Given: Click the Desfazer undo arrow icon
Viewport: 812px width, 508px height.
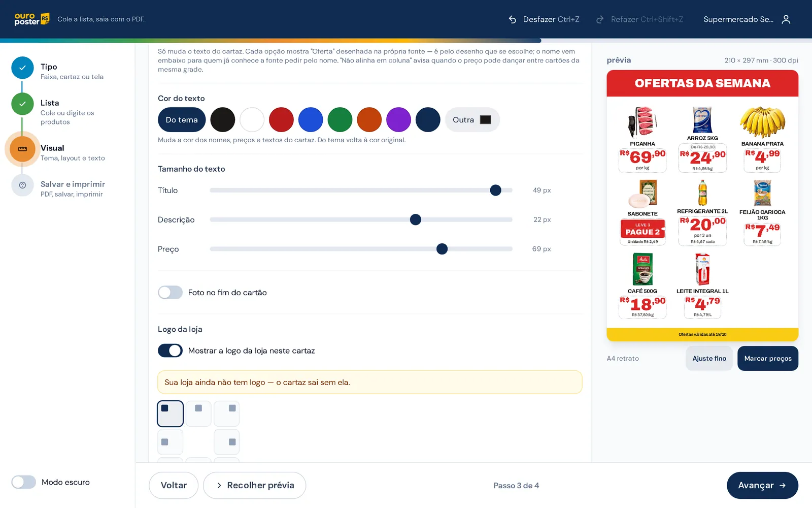Looking at the screenshot, I should 513,19.
